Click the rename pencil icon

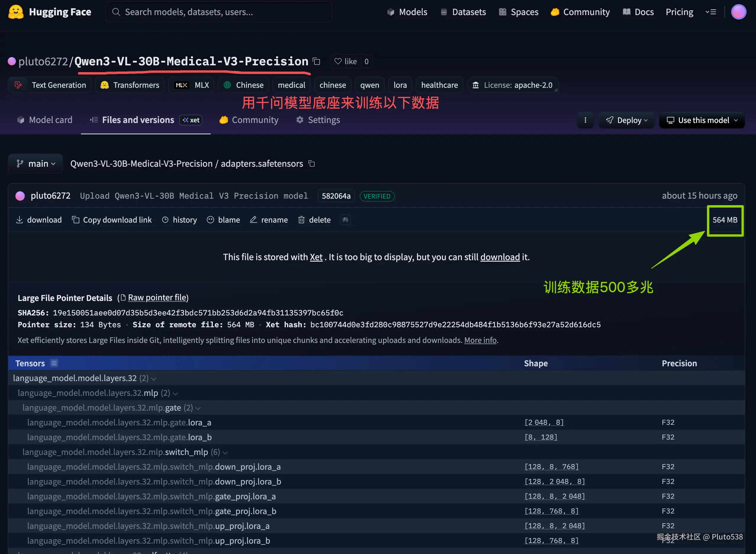pyautogui.click(x=254, y=220)
